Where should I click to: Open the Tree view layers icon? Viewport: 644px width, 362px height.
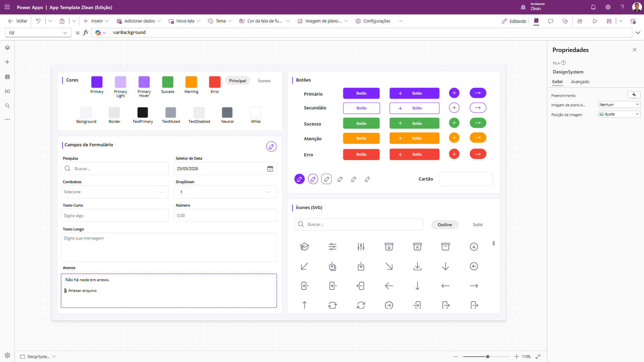(x=7, y=48)
